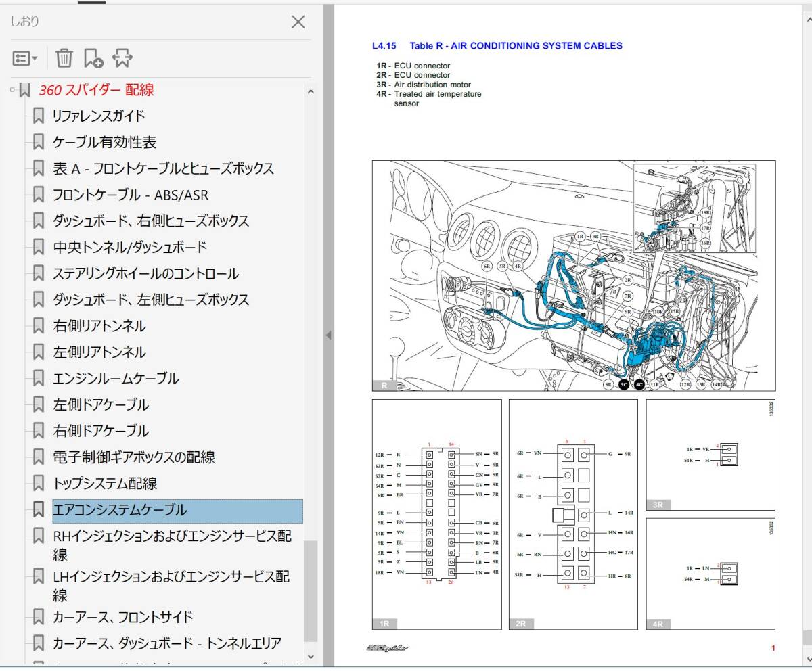The width and height of the screenshot is (812, 671).
Task: Add a new bookmark
Action: 93,58
